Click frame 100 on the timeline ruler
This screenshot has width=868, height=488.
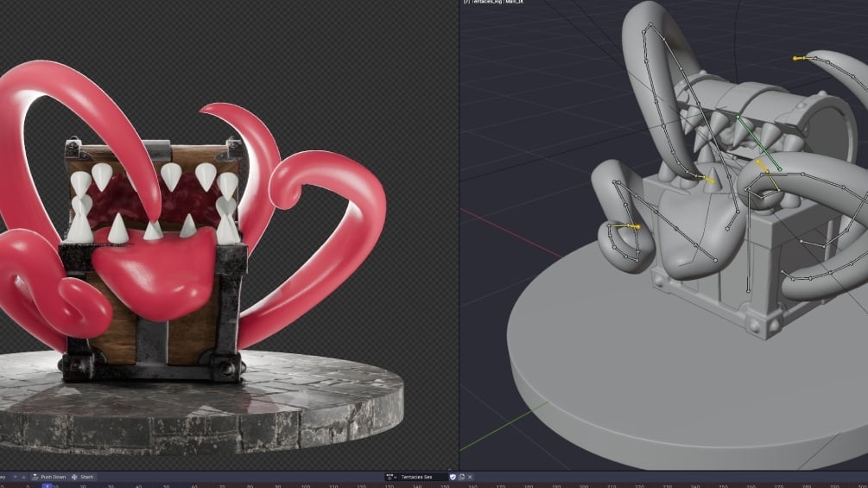(305, 485)
